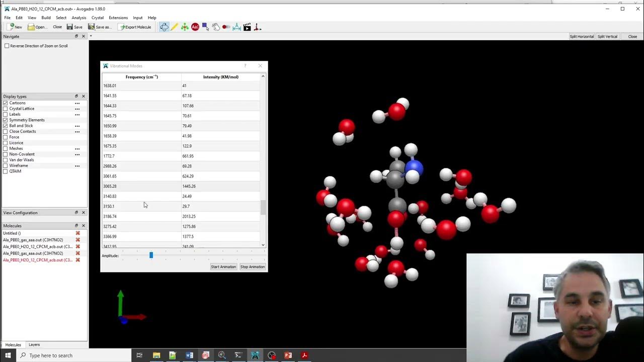
Task: Enable the Van der Waals display type
Action: [x=4, y=160]
